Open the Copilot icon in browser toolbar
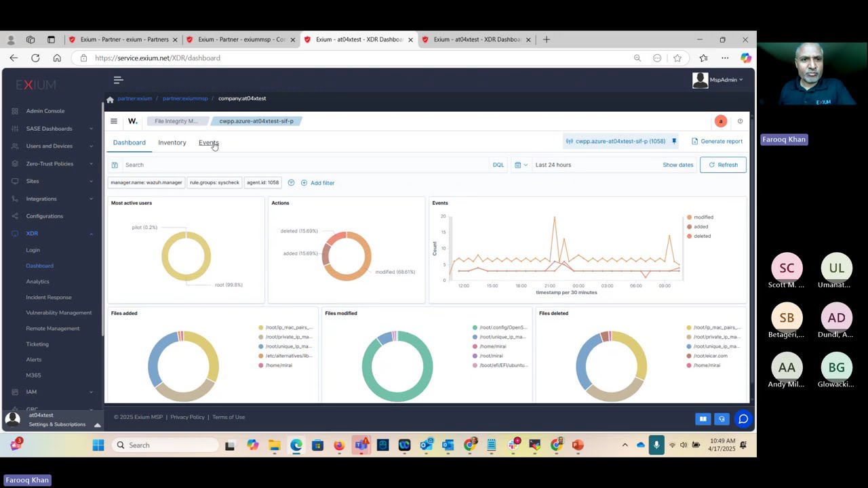 pos(745,58)
